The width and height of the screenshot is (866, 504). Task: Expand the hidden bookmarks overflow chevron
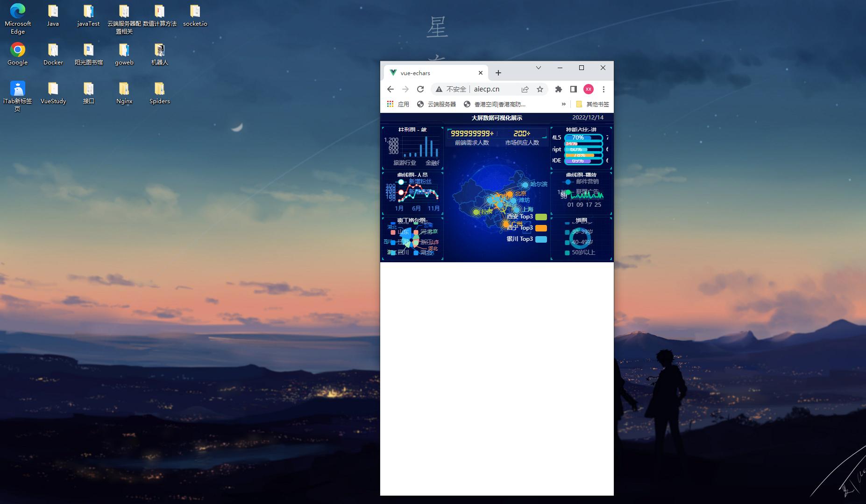563,104
